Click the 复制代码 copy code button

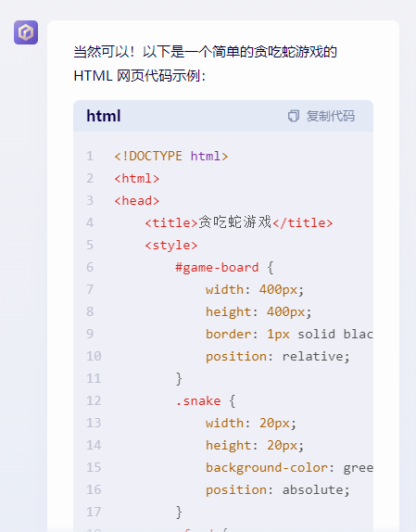pos(321,116)
